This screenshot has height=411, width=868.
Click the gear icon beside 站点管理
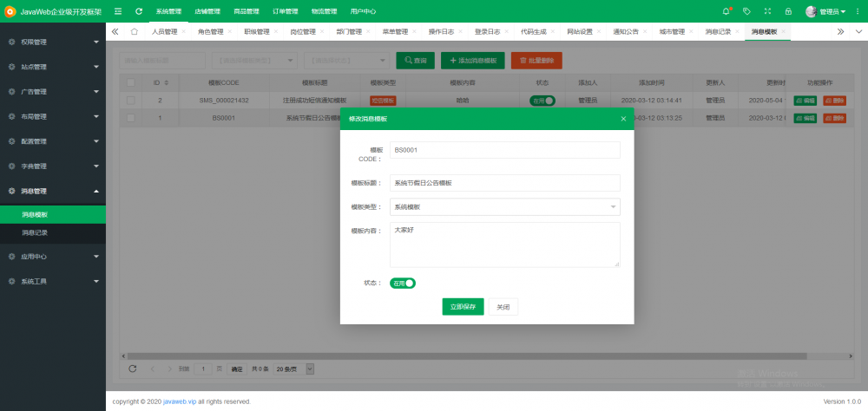pyautogui.click(x=11, y=67)
